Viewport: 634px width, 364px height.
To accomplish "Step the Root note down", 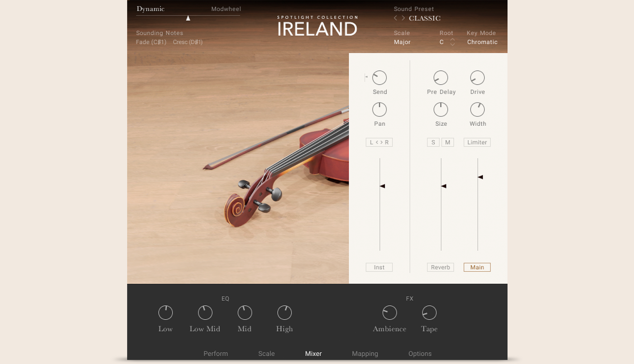I will tap(452, 44).
